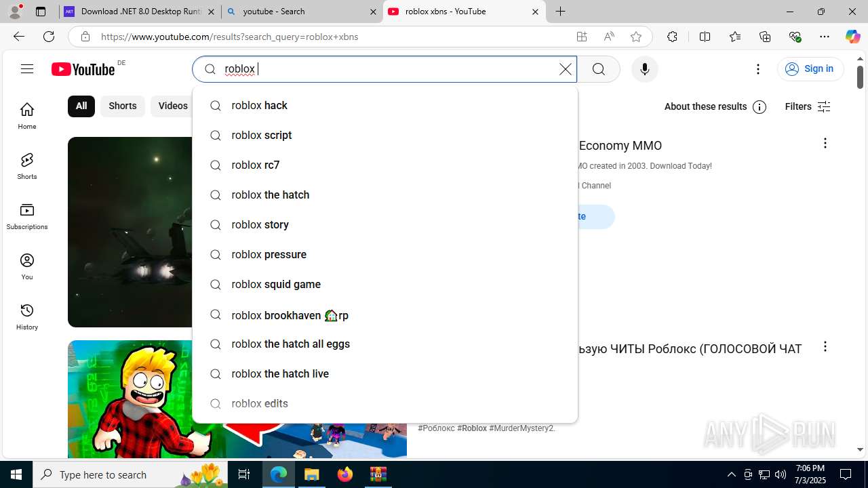
Task: Open the dark space game thumbnail
Action: point(130,232)
